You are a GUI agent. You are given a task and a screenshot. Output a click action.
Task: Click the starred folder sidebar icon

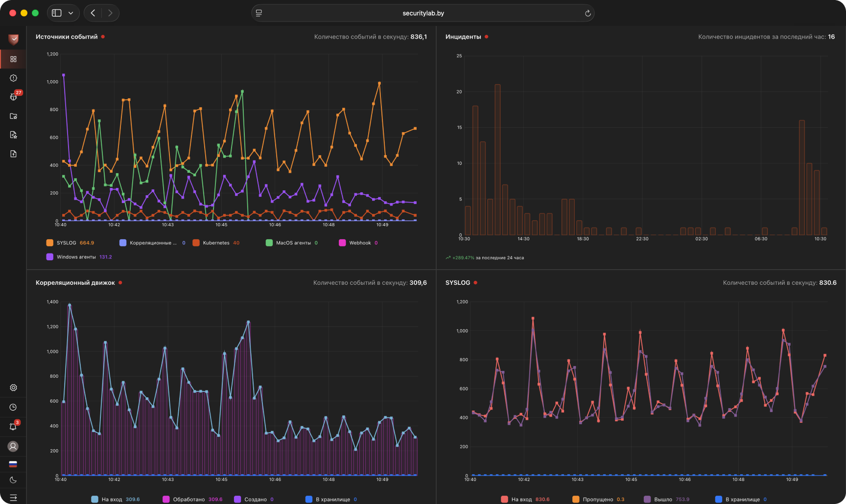pyautogui.click(x=13, y=116)
